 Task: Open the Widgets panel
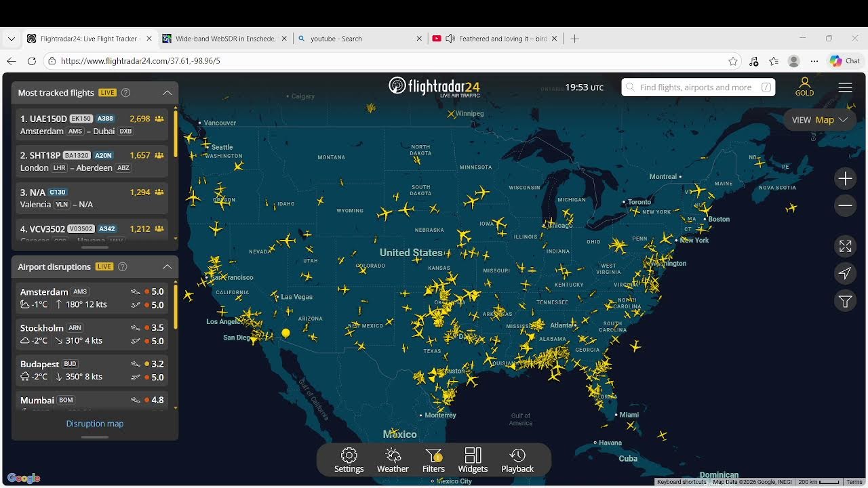click(473, 460)
